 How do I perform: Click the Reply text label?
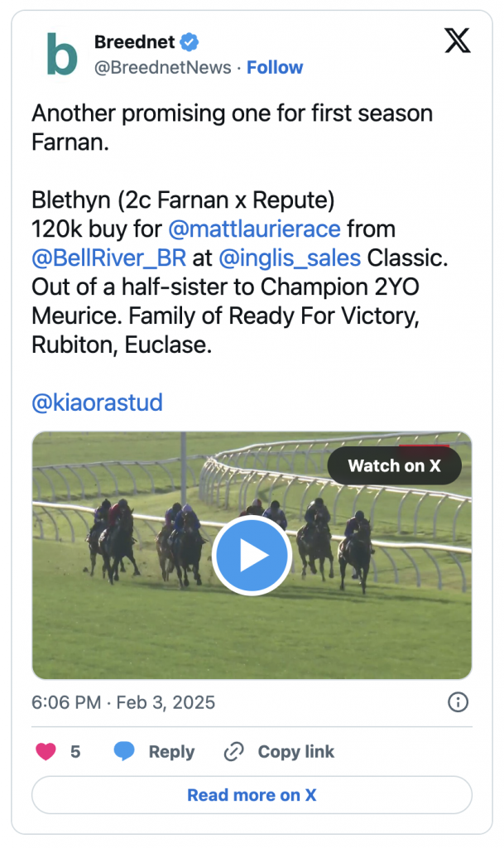(x=171, y=752)
